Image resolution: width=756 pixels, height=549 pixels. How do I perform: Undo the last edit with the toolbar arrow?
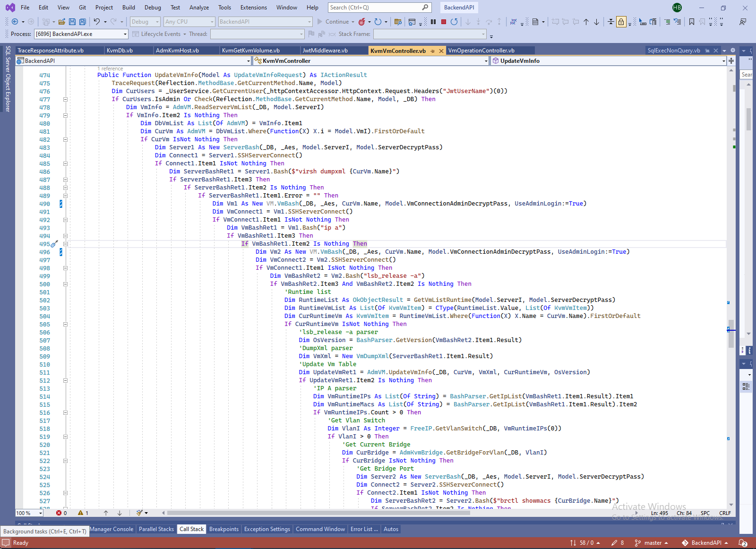97,22
